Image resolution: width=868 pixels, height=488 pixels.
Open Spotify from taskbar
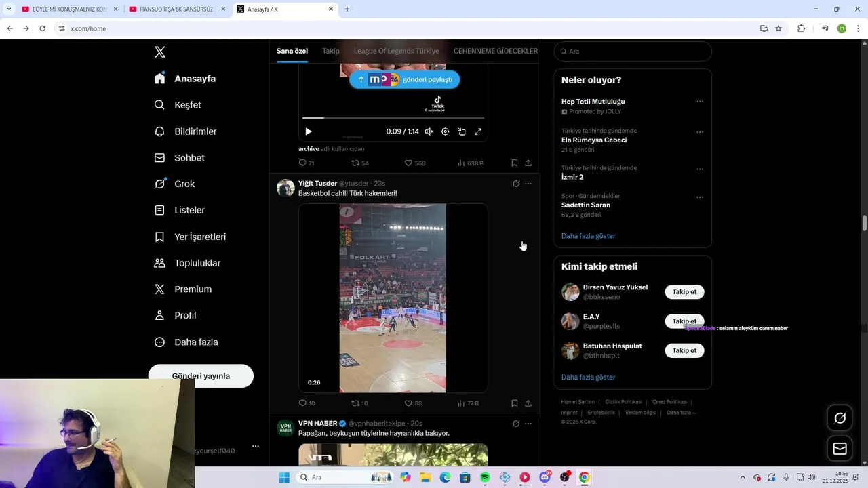coord(485,477)
